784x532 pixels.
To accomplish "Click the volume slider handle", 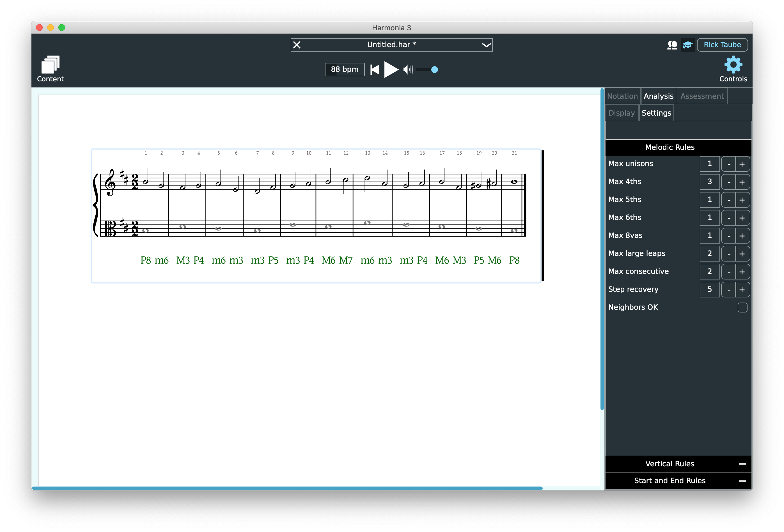I will 434,70.
